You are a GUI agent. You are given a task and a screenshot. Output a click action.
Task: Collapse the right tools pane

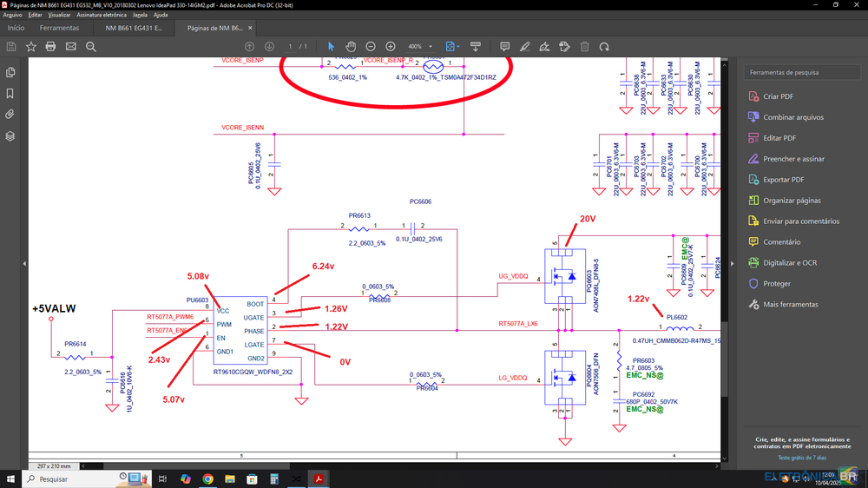pyautogui.click(x=731, y=263)
